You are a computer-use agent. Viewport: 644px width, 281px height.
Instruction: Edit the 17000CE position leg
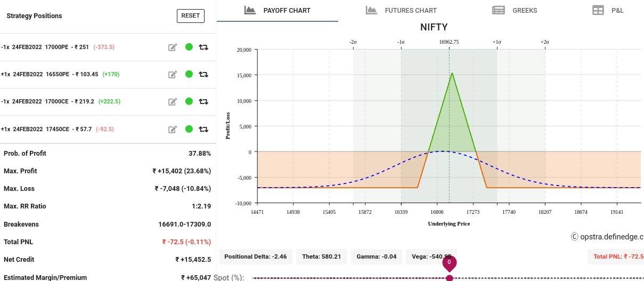pyautogui.click(x=173, y=102)
